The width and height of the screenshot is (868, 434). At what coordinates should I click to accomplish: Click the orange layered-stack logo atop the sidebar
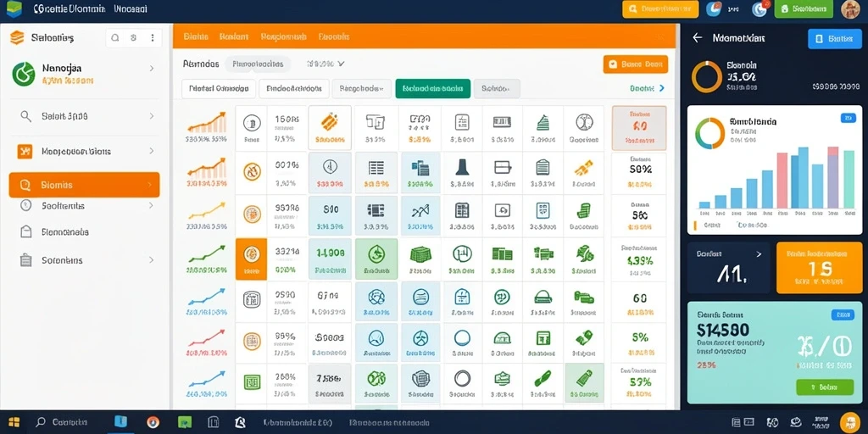coord(17,37)
